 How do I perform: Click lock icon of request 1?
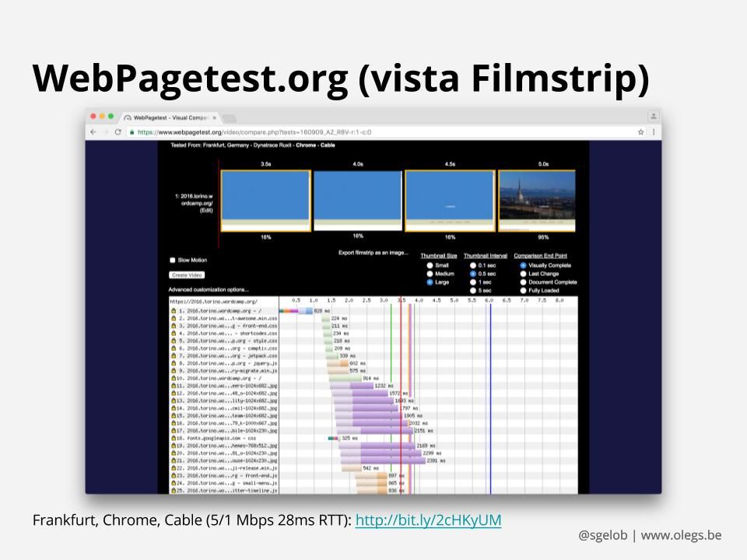(174, 311)
